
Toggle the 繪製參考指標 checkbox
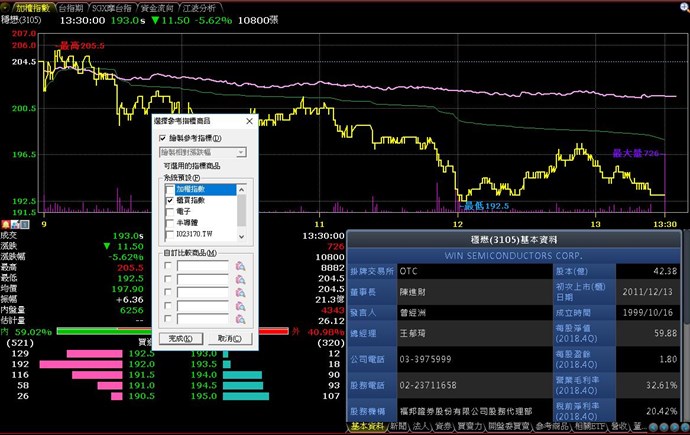point(164,138)
